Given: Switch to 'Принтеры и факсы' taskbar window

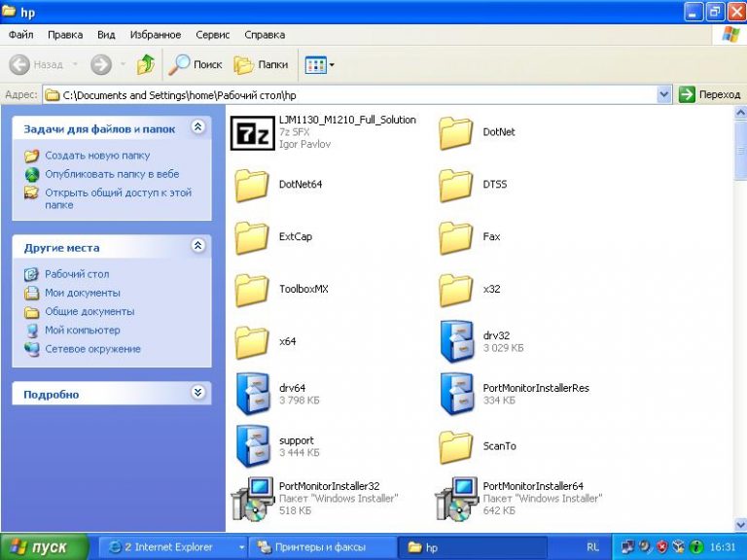Looking at the screenshot, I should [323, 547].
